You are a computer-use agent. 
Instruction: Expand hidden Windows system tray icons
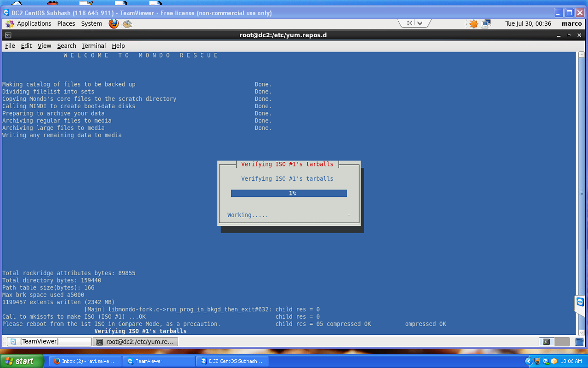[528, 361]
